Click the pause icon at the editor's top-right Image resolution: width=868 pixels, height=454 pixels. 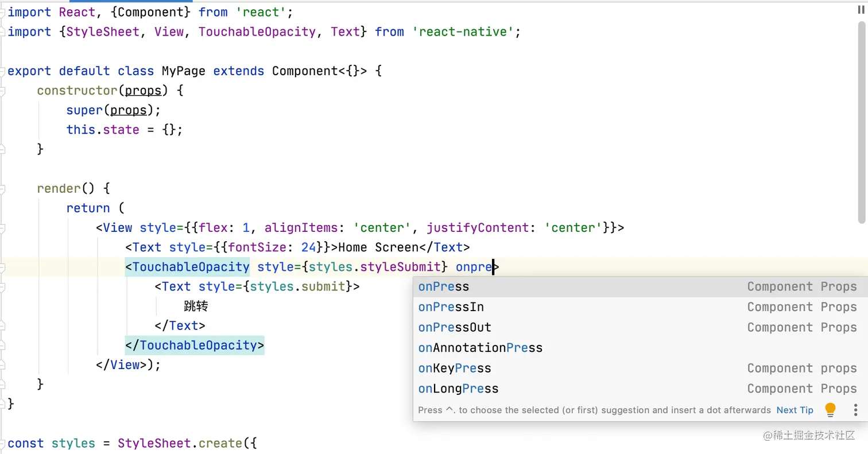860,10
